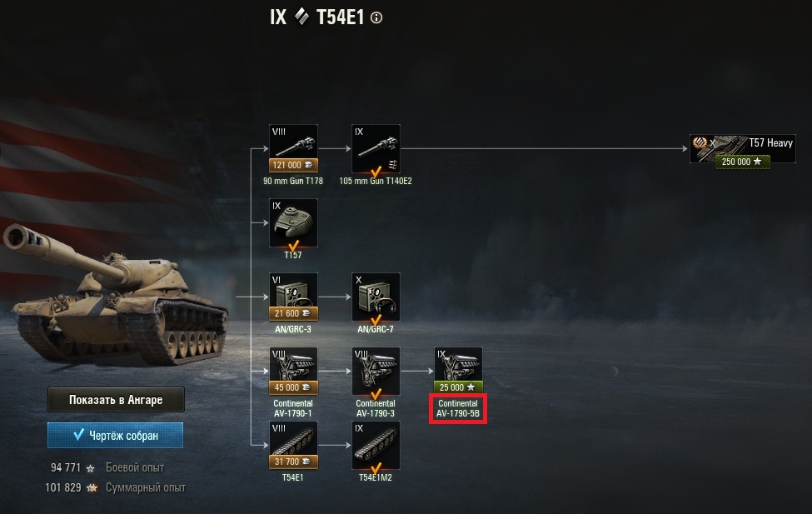Screen dimensions: 812x514
Task: Click the 250 000 experience cost label
Action: (x=742, y=162)
